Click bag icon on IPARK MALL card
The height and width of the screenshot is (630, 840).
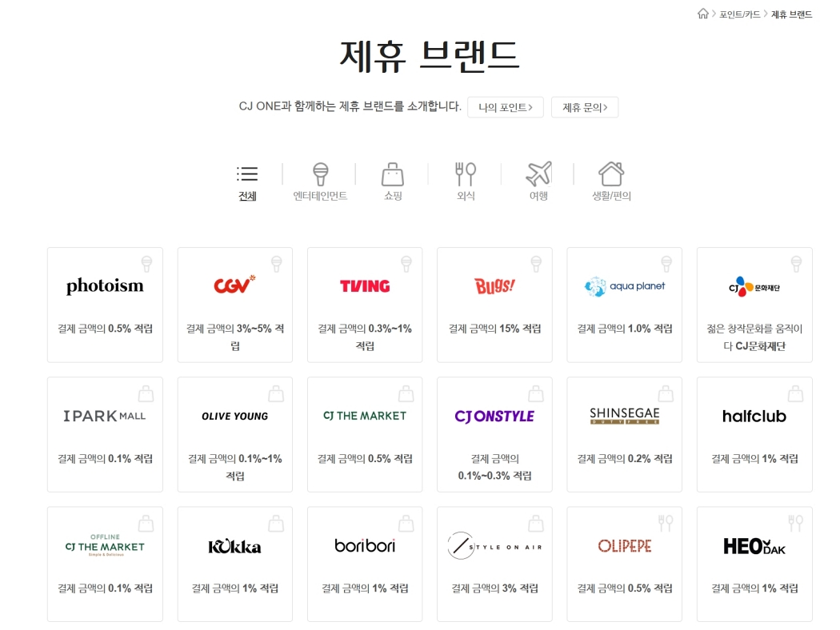tap(146, 393)
